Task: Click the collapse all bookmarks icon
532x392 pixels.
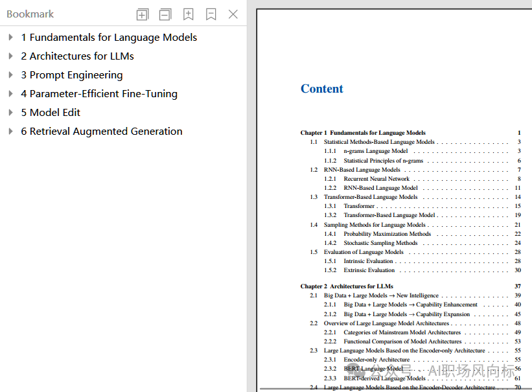Action: (165, 15)
